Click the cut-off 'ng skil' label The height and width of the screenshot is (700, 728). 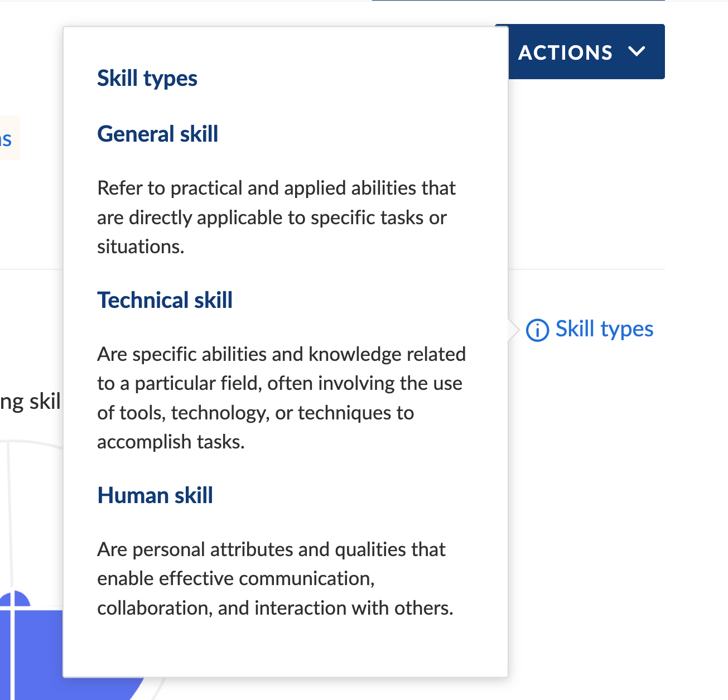(x=30, y=402)
